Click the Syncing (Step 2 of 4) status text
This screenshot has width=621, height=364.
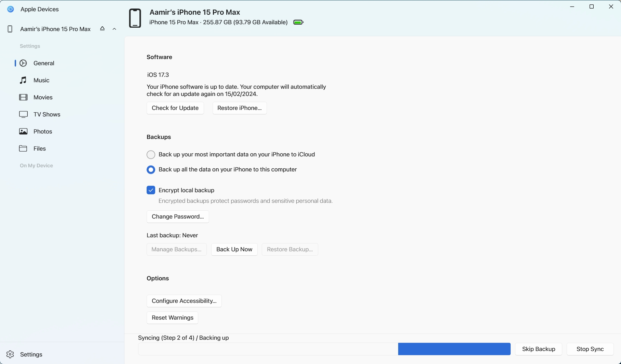pyautogui.click(x=184, y=338)
